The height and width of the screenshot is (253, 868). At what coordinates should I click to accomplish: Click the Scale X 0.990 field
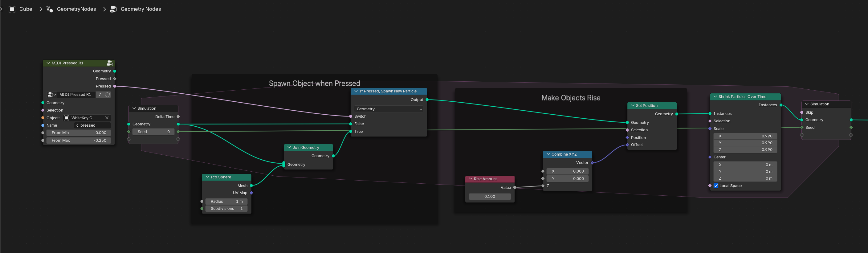[745, 137]
